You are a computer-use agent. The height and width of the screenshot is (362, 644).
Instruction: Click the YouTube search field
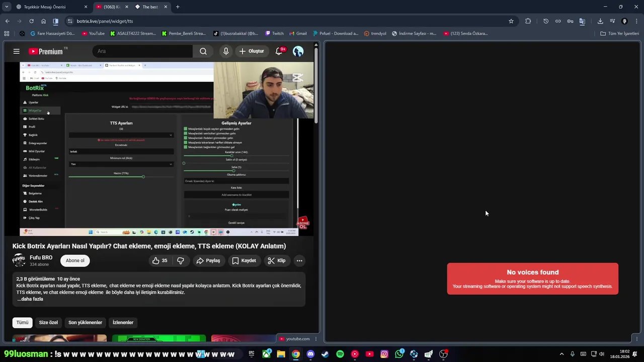pyautogui.click(x=142, y=51)
